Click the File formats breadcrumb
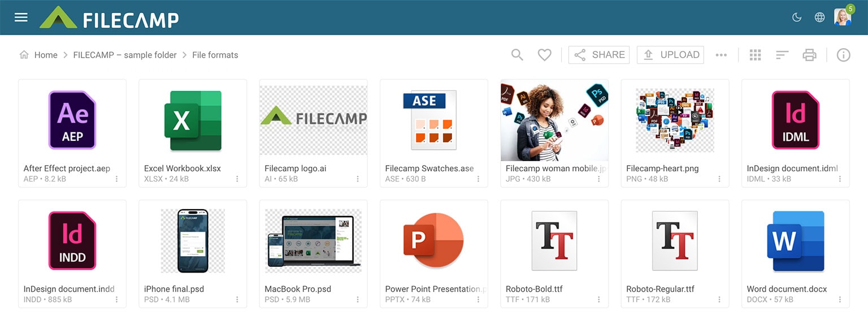 215,55
